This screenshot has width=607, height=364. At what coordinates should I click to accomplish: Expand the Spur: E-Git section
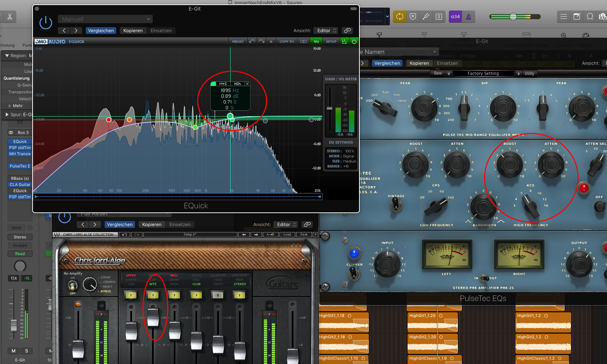(7, 114)
